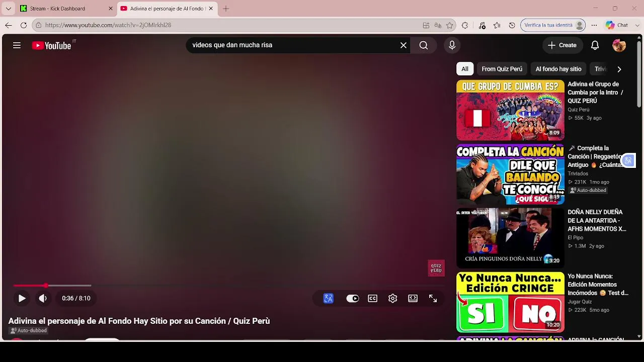The width and height of the screenshot is (644, 362).
Task: Open the cumbia group quiz thumbnail
Action: (510, 110)
